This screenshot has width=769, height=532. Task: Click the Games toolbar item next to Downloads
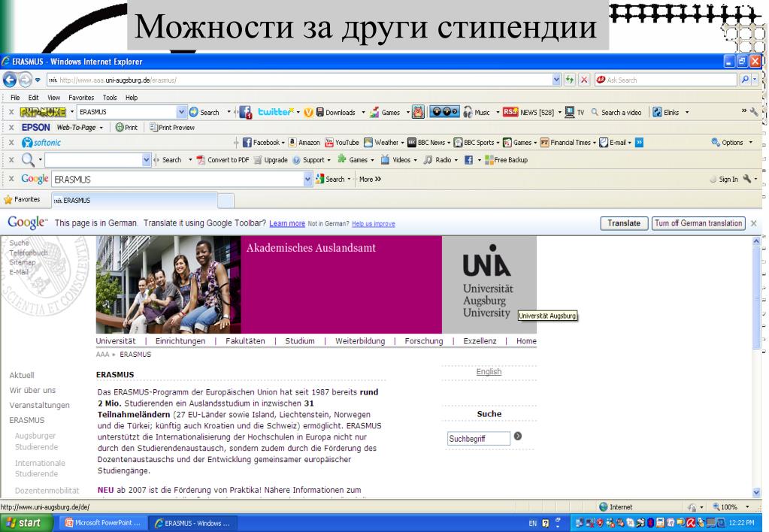[386, 112]
